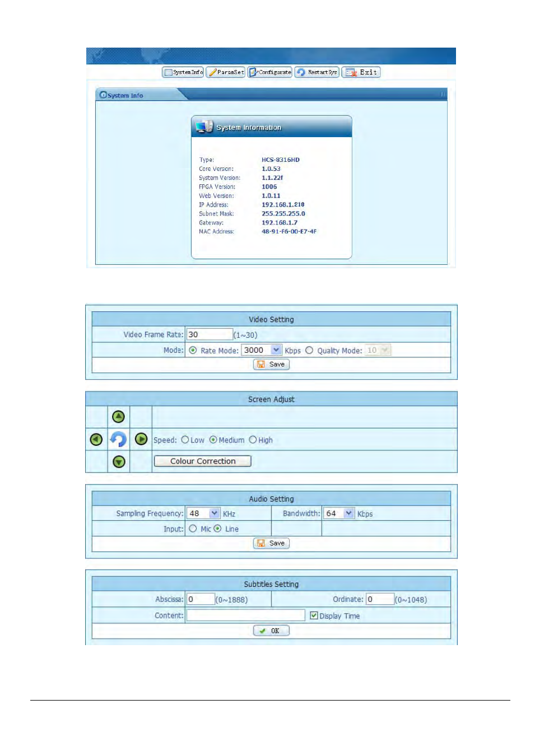
Task: Open the audio Bandwidth dropdown
Action: pos(339,513)
